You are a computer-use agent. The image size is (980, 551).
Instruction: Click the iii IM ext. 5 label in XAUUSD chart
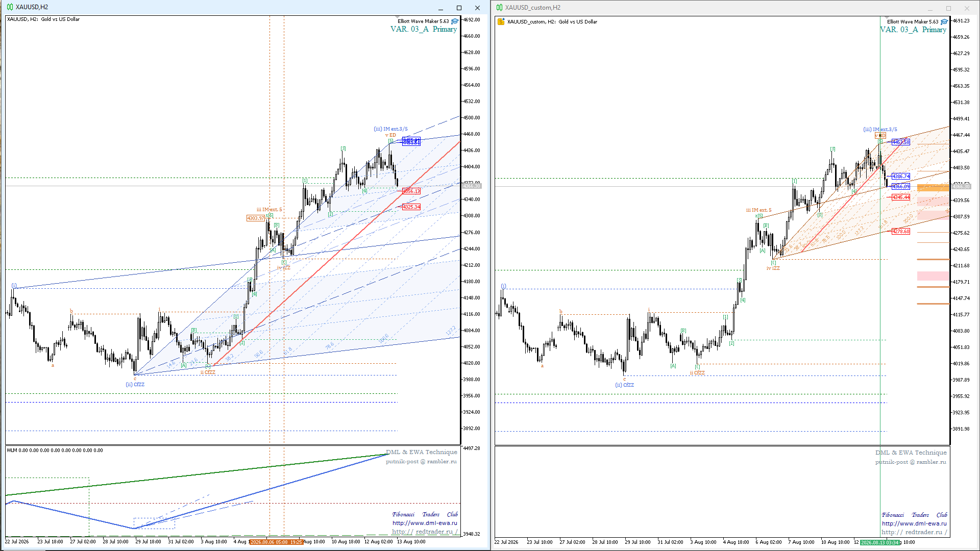269,210
